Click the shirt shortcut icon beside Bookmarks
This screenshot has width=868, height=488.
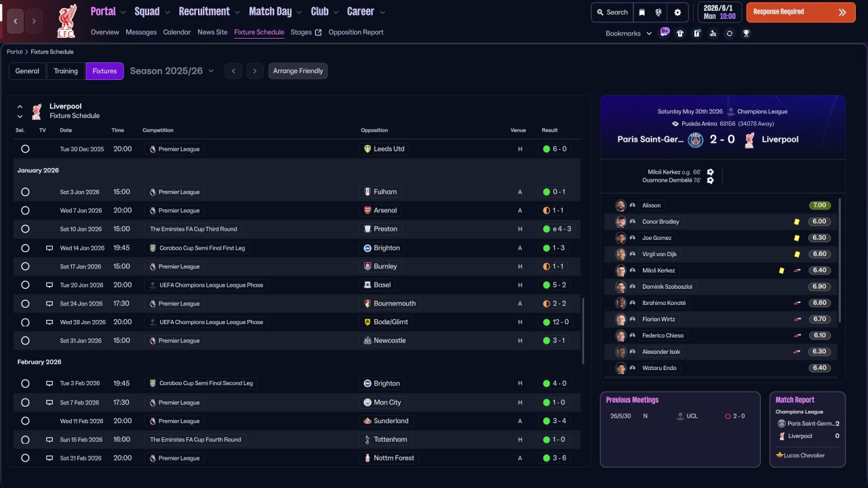pyautogui.click(x=680, y=33)
